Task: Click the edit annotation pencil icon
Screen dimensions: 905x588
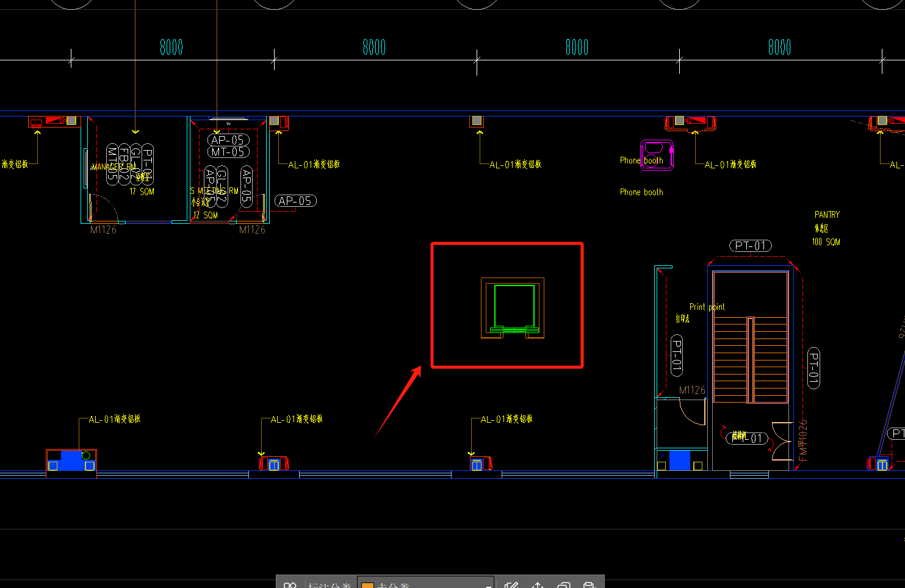Action: pos(511,584)
